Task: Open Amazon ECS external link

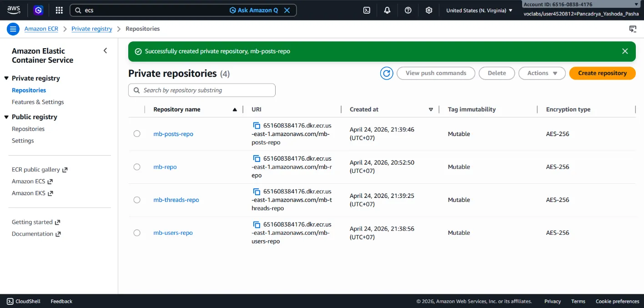Action: pyautogui.click(x=32, y=182)
